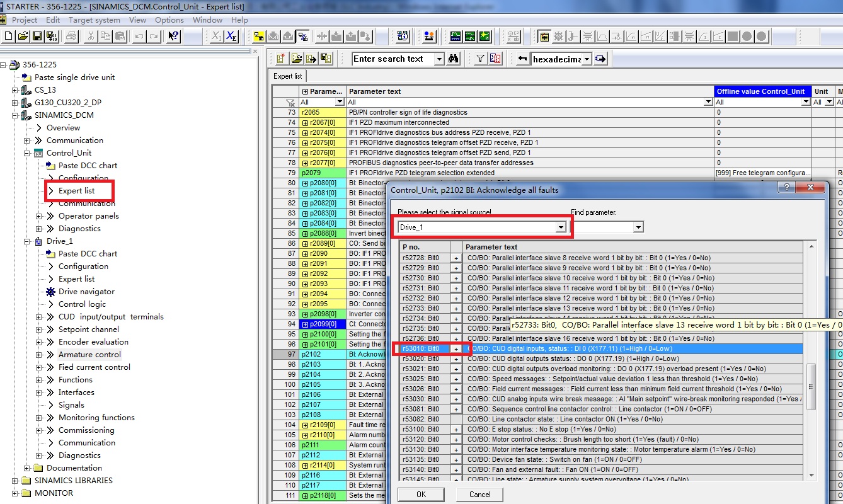The height and width of the screenshot is (504, 843).
Task: Click the Save project toolbar icon
Action: (37, 36)
